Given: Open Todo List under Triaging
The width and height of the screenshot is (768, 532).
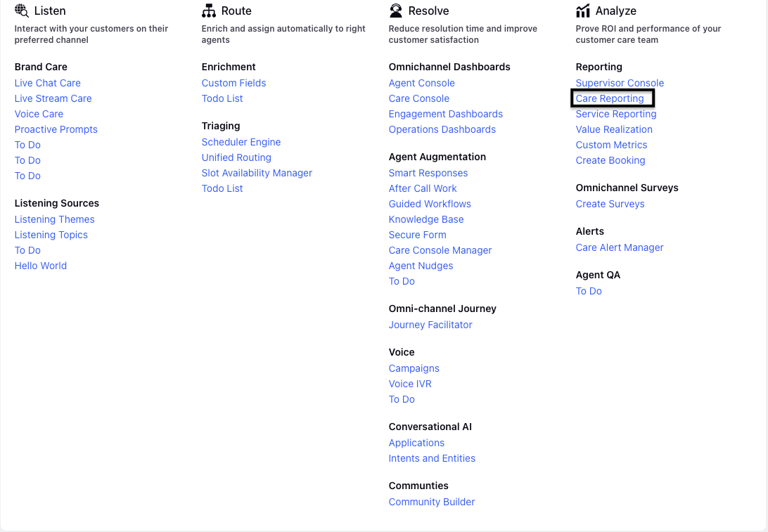Looking at the screenshot, I should tap(222, 188).
